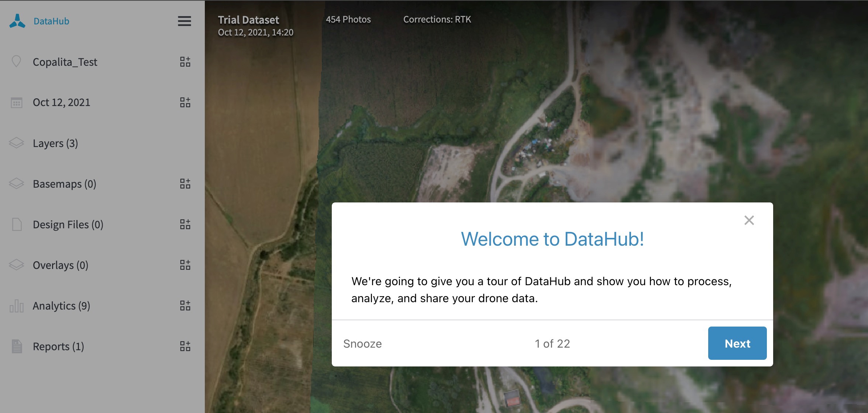Expand the Analytics (9) section

point(62,306)
